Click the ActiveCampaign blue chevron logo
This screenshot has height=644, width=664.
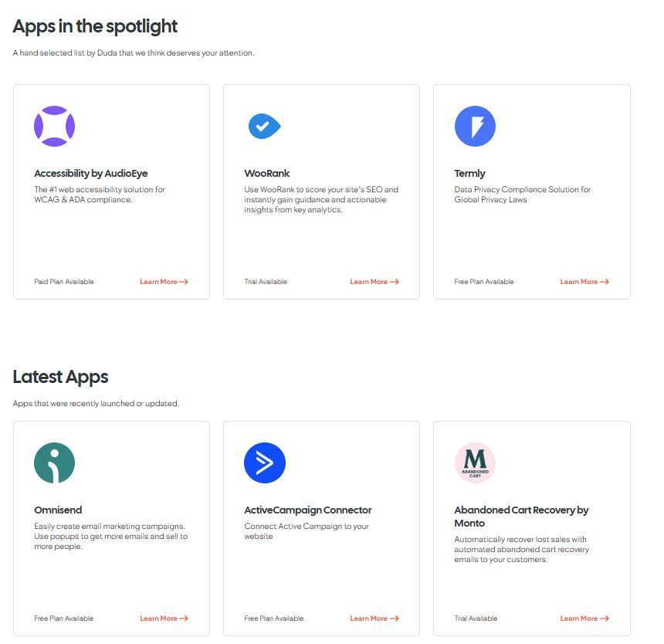pos(265,463)
